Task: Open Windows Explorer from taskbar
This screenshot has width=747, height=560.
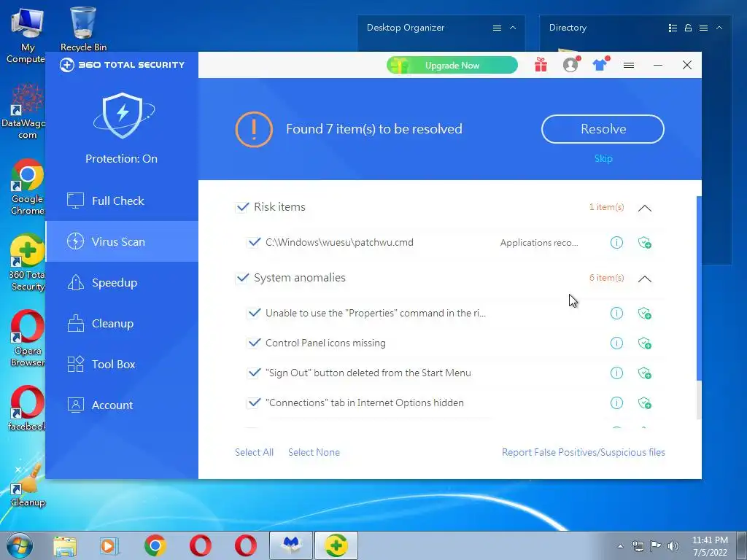Action: click(65, 545)
